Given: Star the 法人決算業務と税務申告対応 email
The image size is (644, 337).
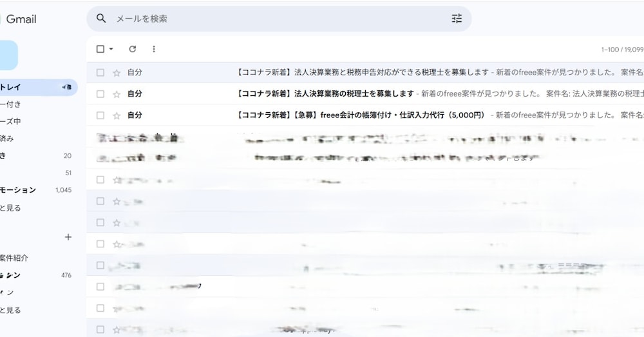Looking at the screenshot, I should (117, 73).
